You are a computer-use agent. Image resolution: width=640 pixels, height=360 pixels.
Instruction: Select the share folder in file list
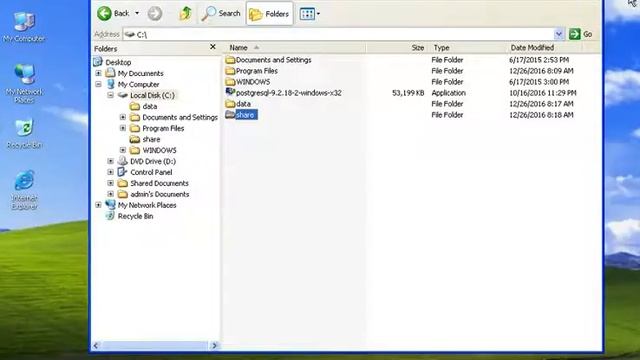pyautogui.click(x=241, y=115)
